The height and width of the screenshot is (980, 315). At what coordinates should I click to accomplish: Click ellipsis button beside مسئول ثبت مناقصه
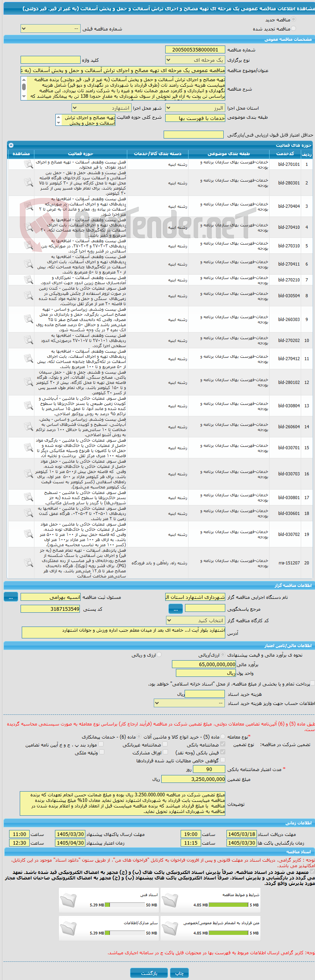[x=11, y=597]
